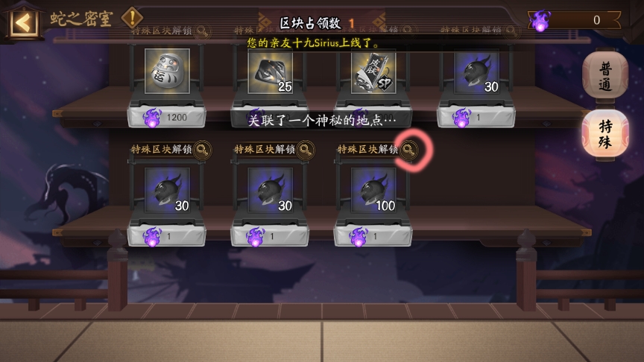
Task: Click magnifier on second lower 特殊区块解锁
Action: [305, 150]
